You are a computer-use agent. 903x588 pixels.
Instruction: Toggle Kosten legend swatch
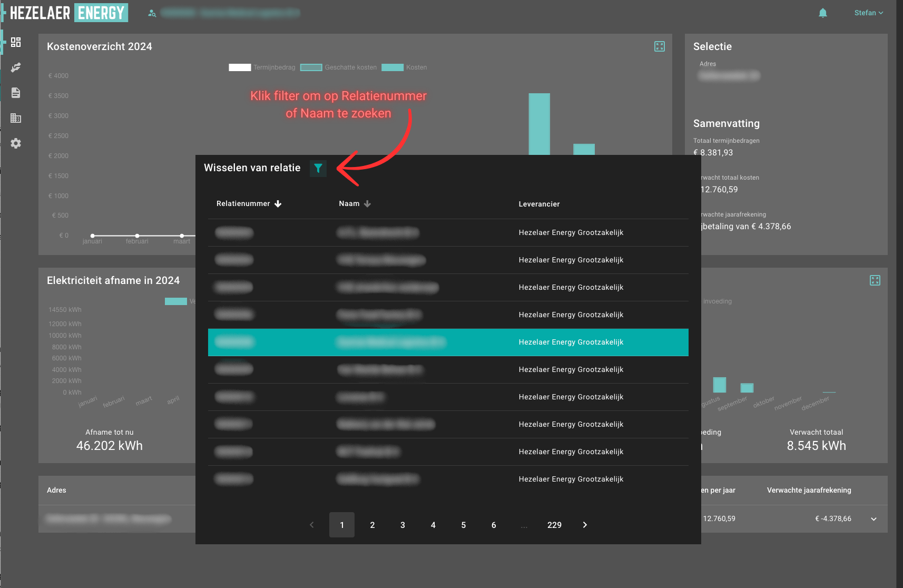392,67
